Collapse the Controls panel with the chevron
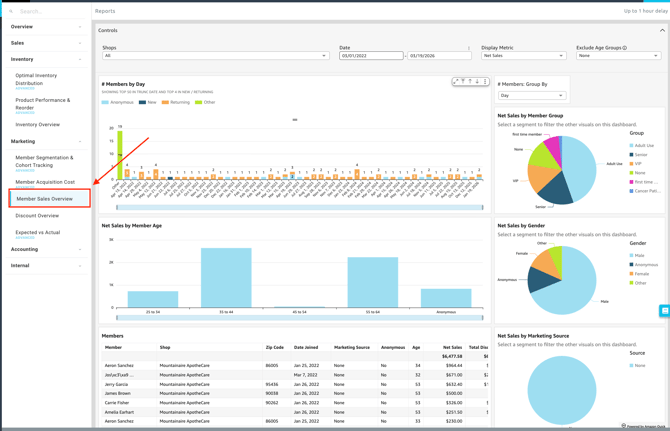The image size is (670, 431). click(661, 31)
